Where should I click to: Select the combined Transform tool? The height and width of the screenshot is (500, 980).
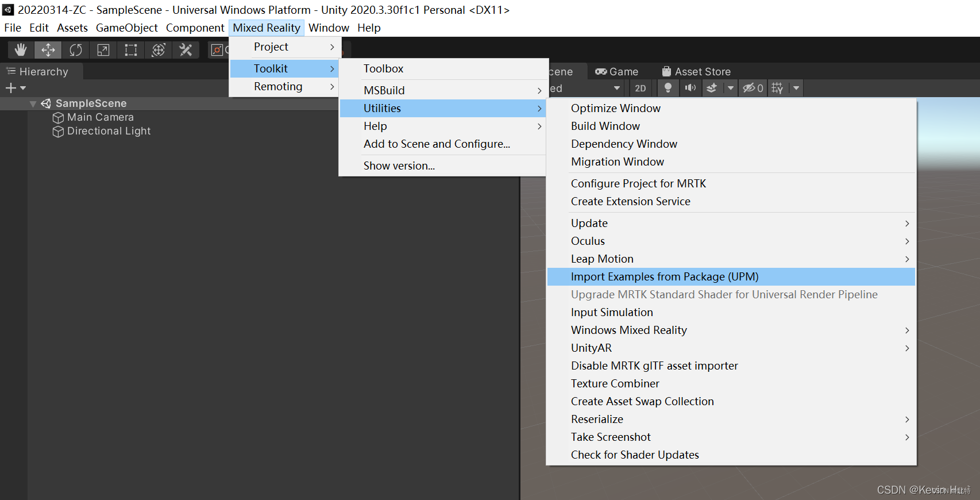point(159,50)
